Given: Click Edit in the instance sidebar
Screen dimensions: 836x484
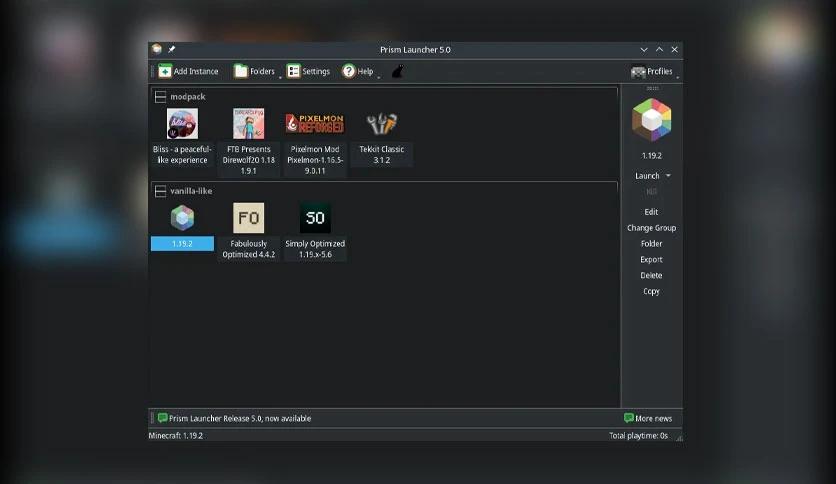Looking at the screenshot, I should coord(651,212).
